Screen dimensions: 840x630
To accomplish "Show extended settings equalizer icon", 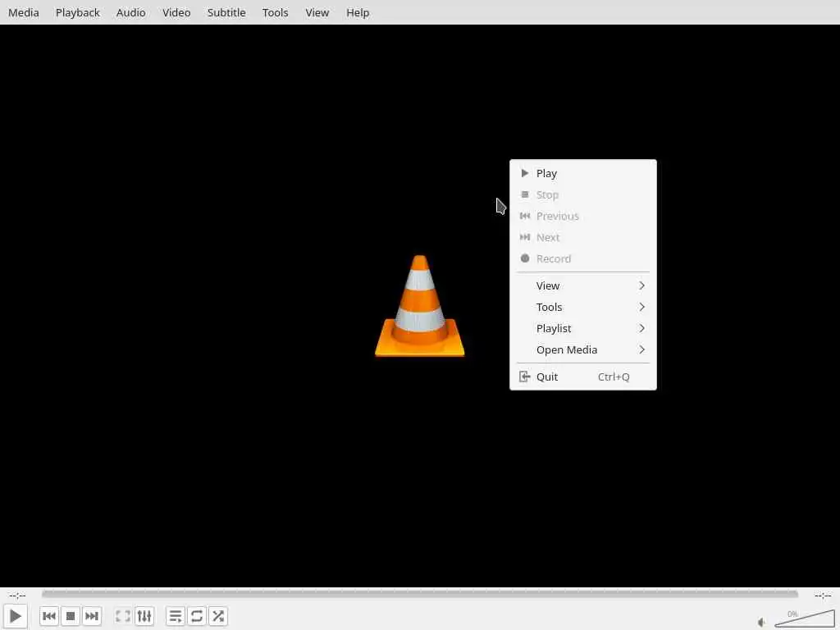I will [x=144, y=616].
